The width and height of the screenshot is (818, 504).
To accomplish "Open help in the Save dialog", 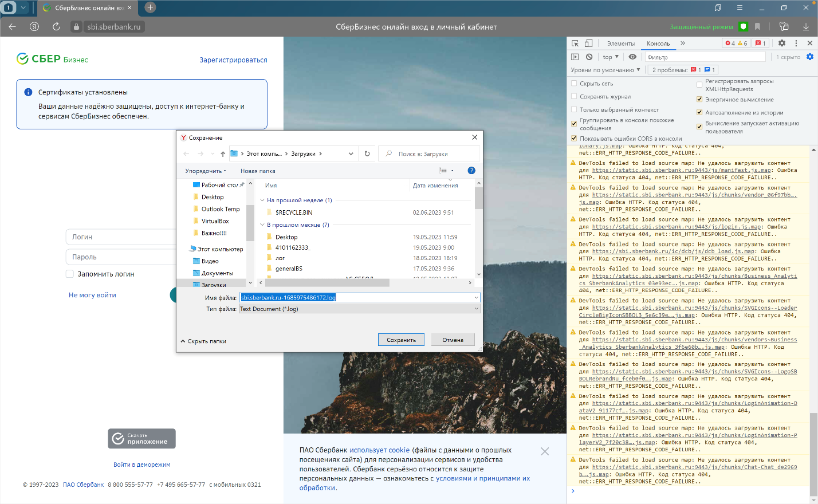I will coord(471,170).
